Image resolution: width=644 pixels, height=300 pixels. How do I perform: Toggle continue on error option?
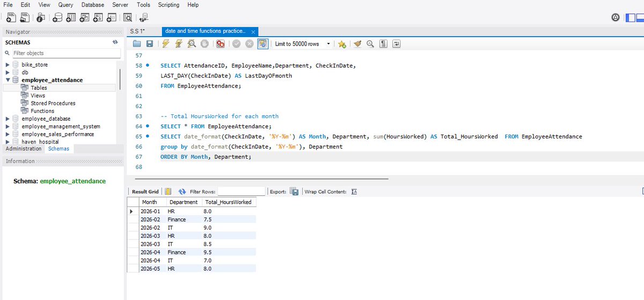tap(221, 44)
